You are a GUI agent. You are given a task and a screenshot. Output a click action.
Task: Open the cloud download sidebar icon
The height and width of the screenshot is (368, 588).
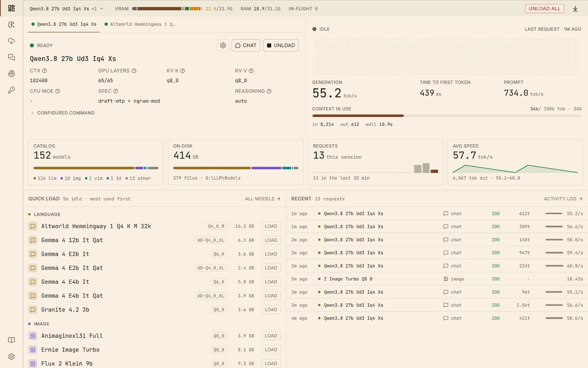coord(11,41)
